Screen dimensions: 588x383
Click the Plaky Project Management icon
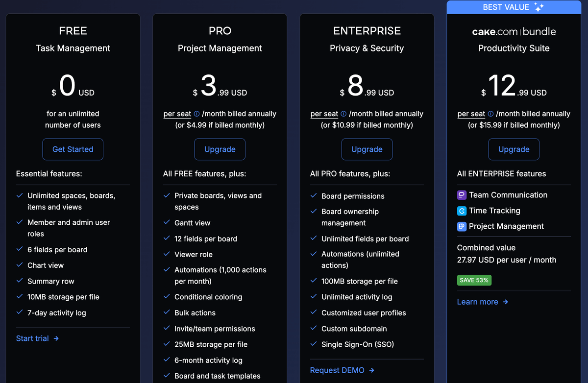461,226
